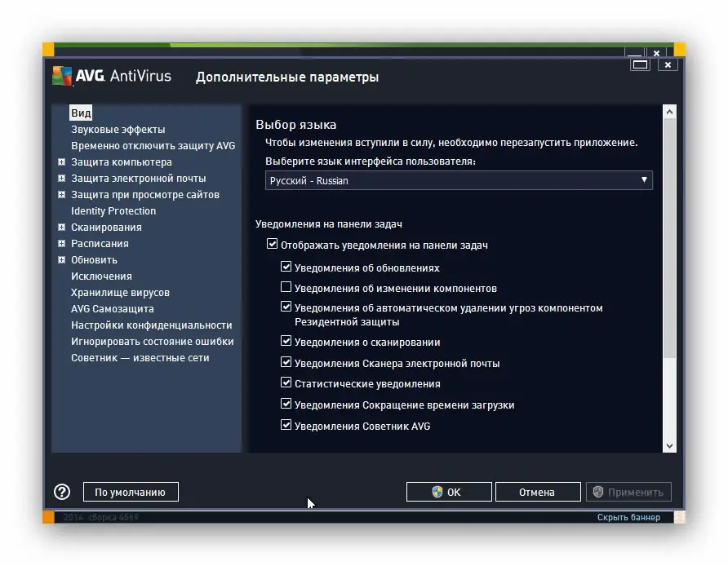Viewport: 728px width, 566px height.
Task: Click the 'Скрыть баннер' link
Action: tap(628, 517)
